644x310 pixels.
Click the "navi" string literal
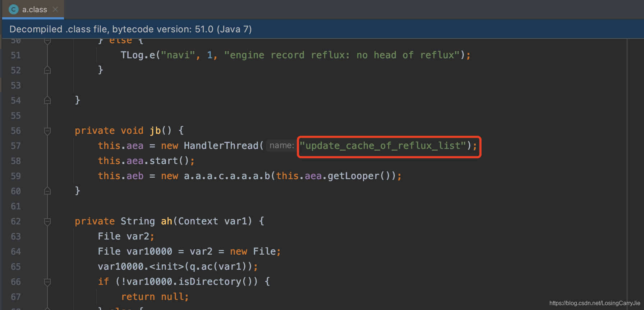point(178,55)
